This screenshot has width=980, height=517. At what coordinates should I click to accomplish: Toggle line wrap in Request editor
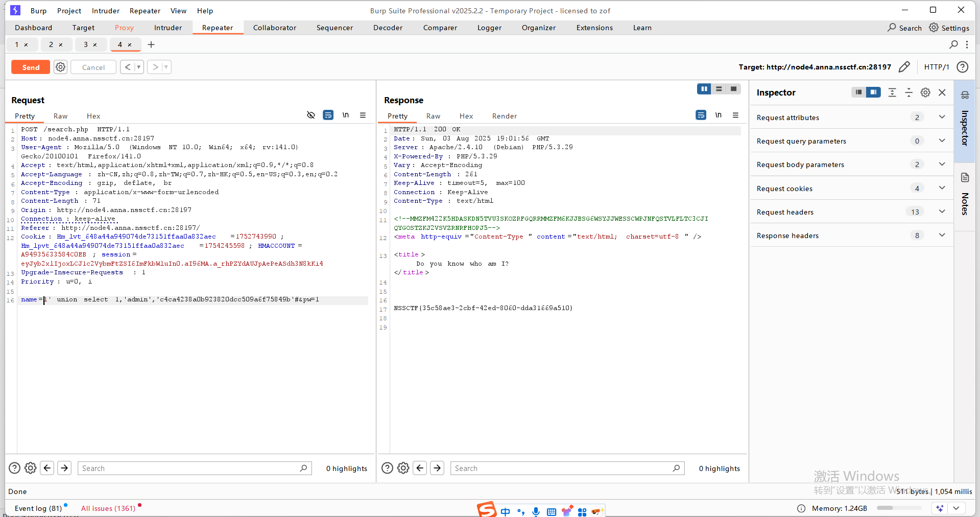coord(328,115)
